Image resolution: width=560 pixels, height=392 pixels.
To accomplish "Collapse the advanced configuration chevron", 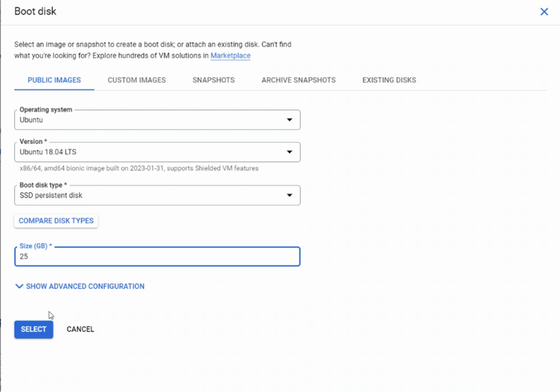I will pos(19,286).
